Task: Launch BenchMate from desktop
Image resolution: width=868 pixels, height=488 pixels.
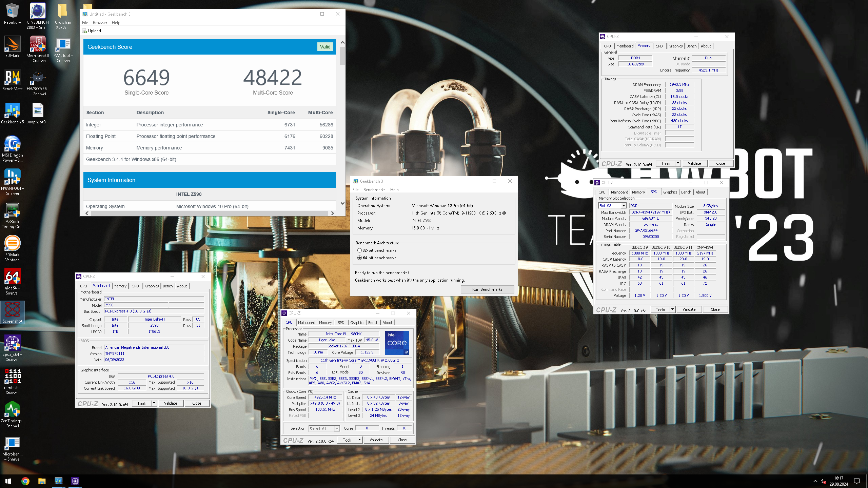Action: point(13,80)
